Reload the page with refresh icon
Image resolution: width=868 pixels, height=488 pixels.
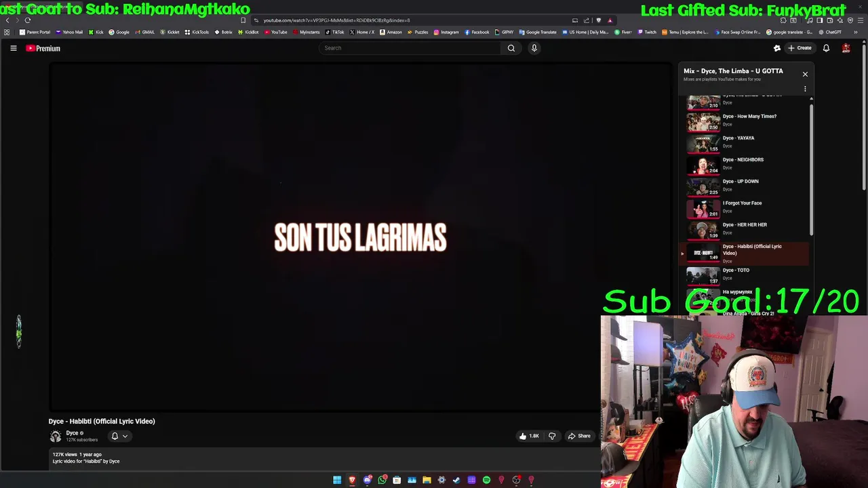click(28, 20)
